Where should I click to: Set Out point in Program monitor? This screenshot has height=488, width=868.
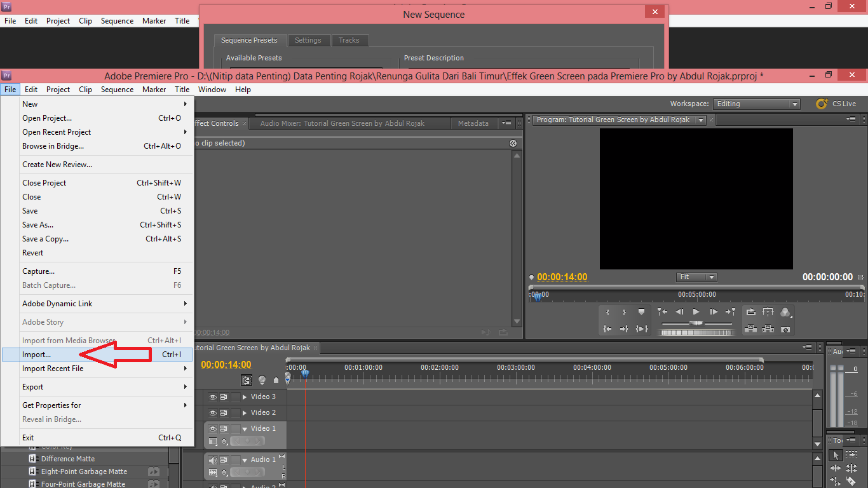[x=624, y=312]
